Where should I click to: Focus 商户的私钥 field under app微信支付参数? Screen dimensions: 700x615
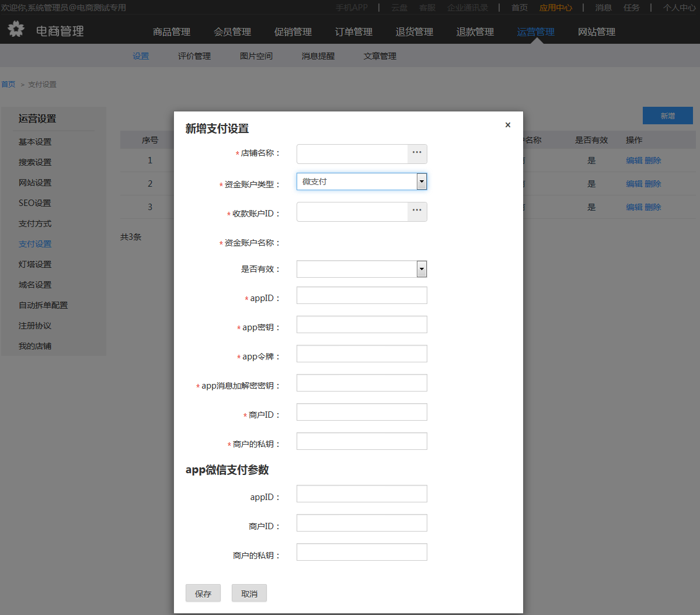click(361, 552)
